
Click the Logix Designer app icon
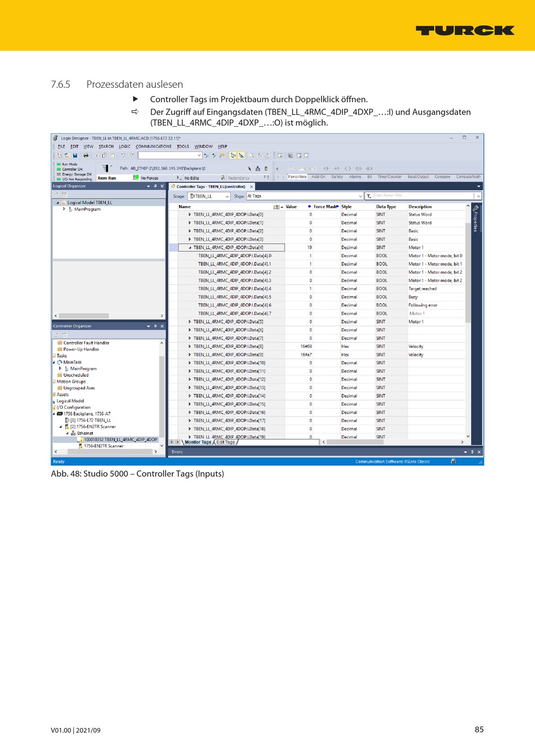click(55, 138)
